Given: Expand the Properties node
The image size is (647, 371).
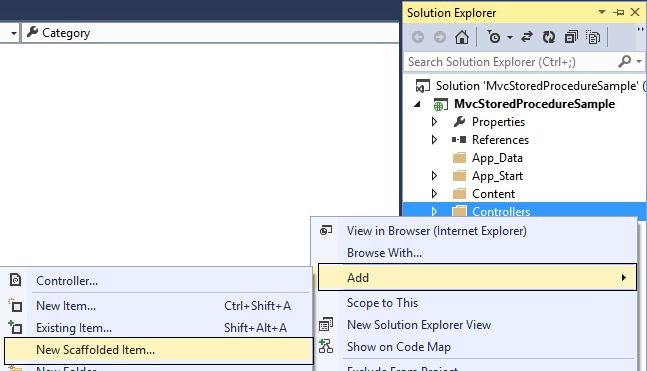Looking at the screenshot, I should [434, 122].
